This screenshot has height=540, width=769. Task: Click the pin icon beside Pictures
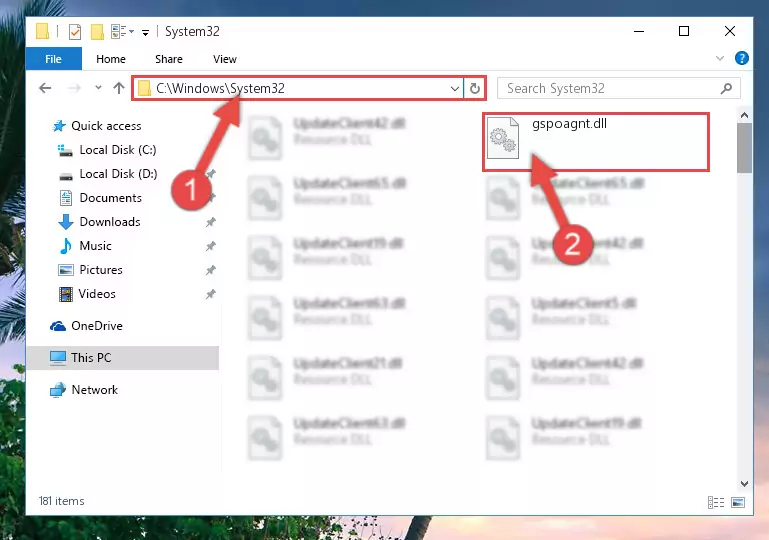pos(210,270)
